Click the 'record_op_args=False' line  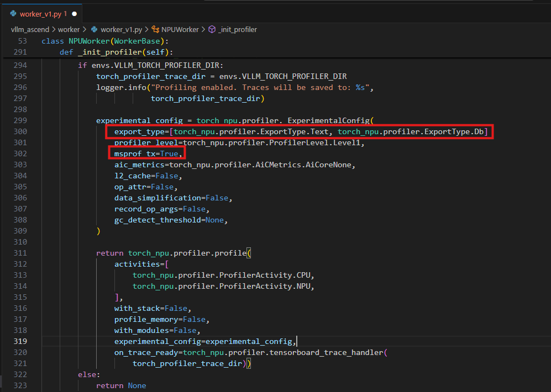[x=161, y=209]
